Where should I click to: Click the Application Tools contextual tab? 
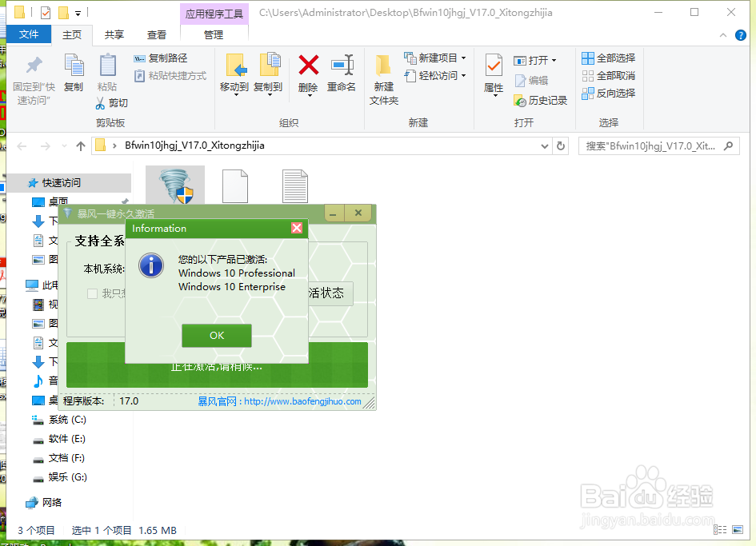coord(214,14)
